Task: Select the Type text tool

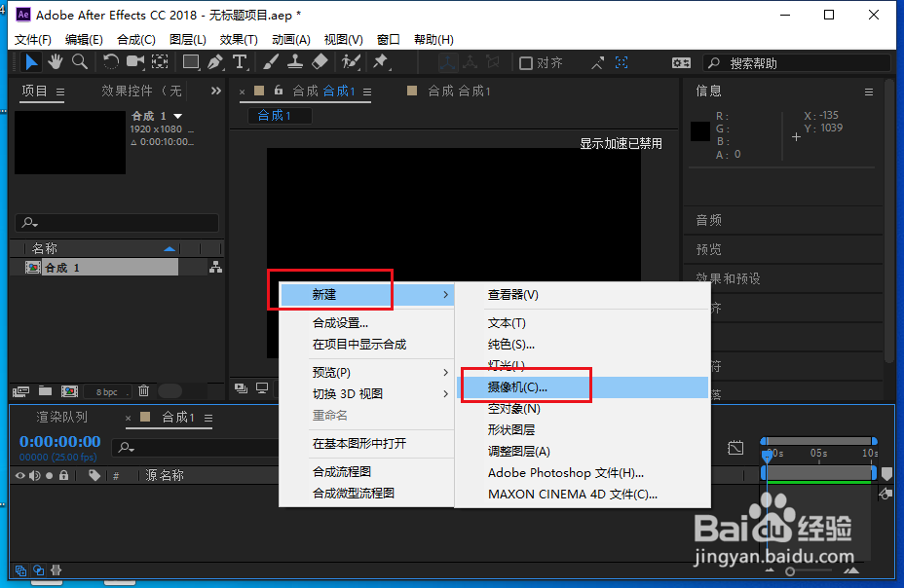Action: click(240, 62)
